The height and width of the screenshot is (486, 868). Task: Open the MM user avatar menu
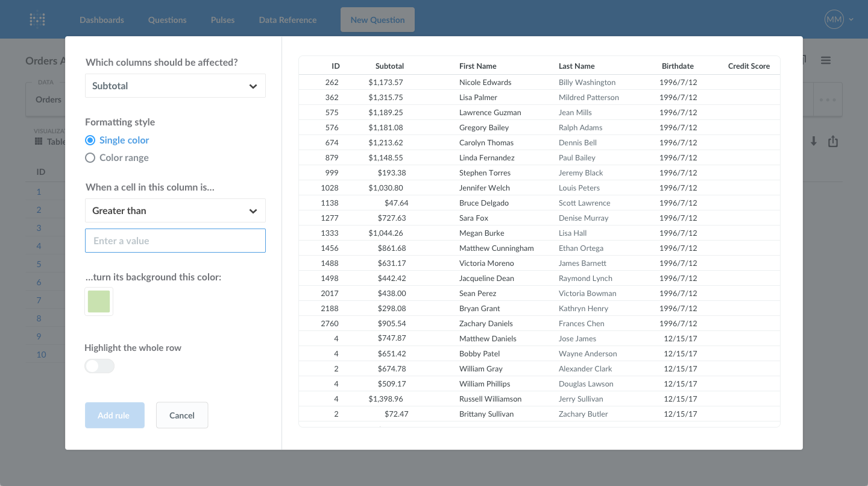[x=834, y=19]
